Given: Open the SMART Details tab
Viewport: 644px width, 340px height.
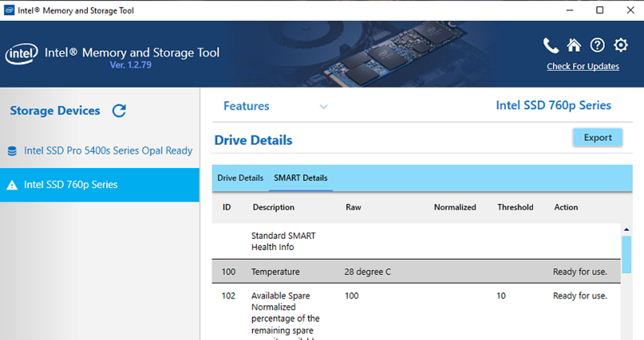Looking at the screenshot, I should (x=301, y=178).
